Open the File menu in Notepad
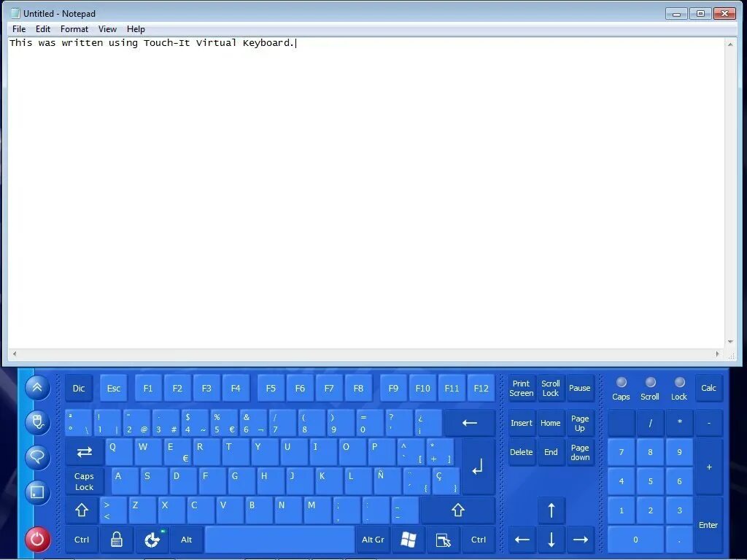Viewport: 747px width, 560px height. tap(19, 29)
